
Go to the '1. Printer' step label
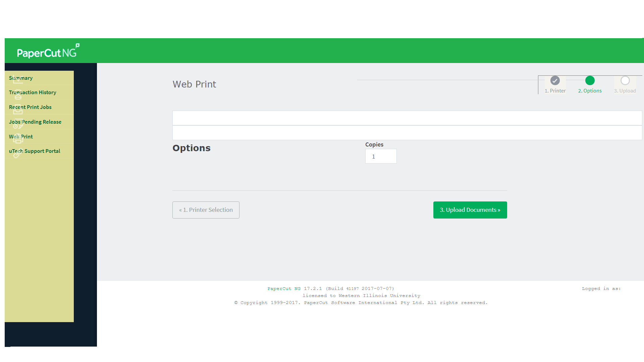pyautogui.click(x=555, y=91)
